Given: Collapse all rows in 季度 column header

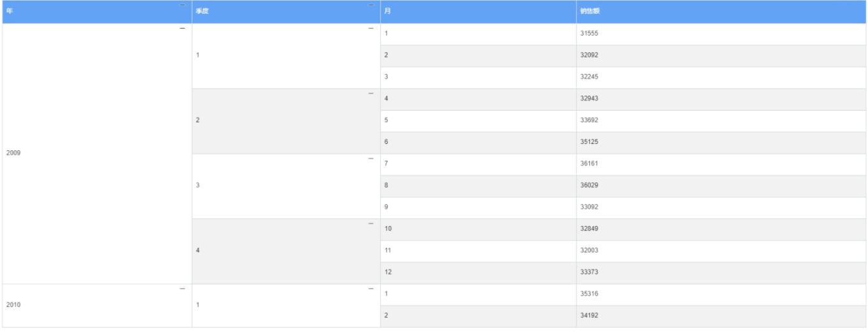Looking at the screenshot, I should click(x=371, y=5).
